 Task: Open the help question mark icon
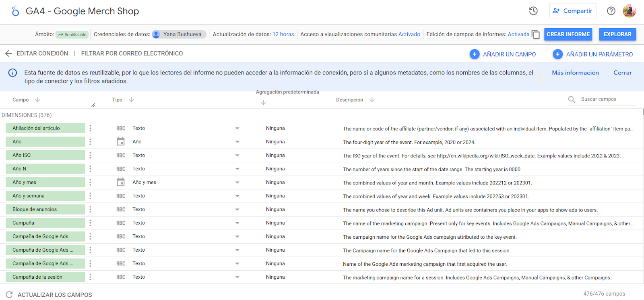(x=611, y=11)
